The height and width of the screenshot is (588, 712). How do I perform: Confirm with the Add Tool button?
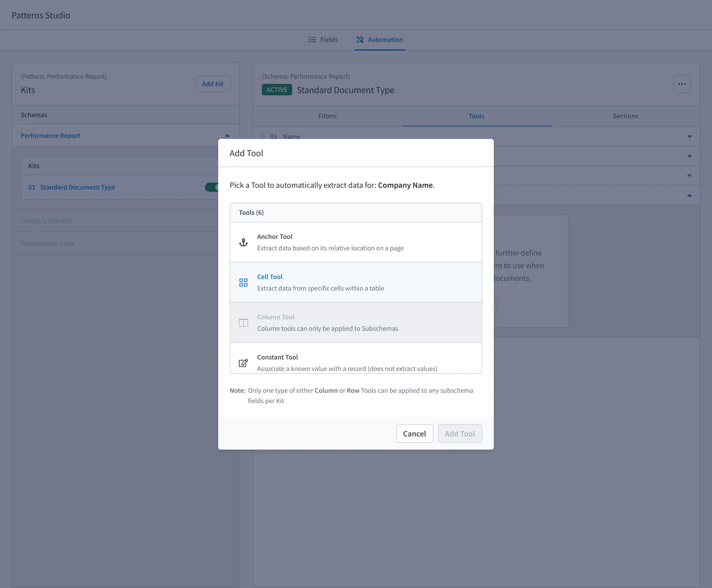tap(460, 434)
